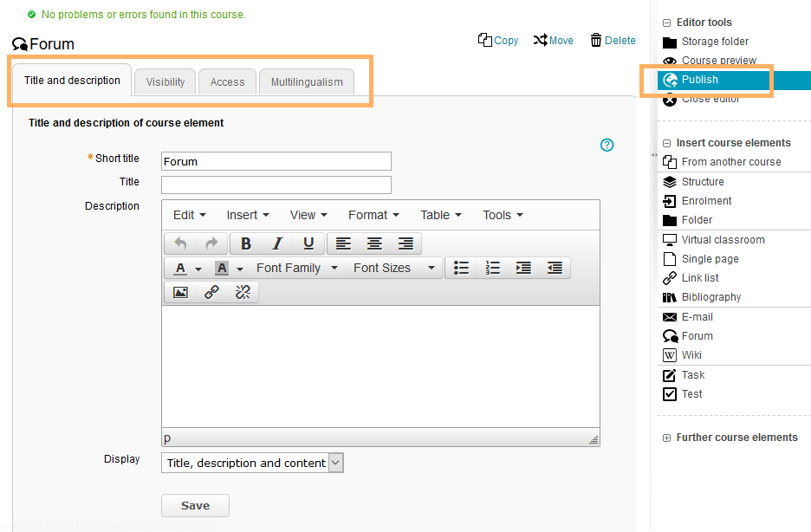Click the Bold formatting icon
The image size is (811, 532).
(246, 243)
